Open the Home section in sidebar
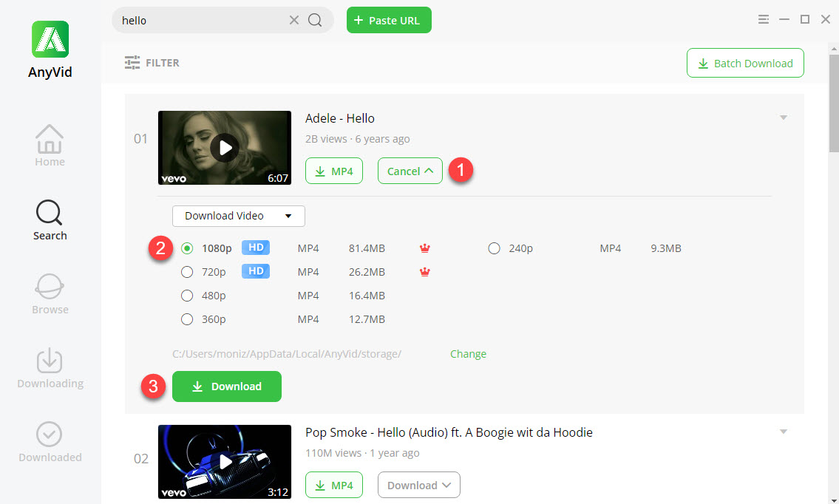Viewport: 839px width, 504px height. tap(50, 146)
